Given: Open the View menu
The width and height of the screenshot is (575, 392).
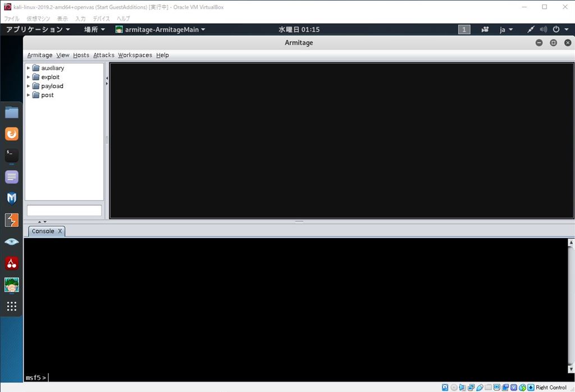Looking at the screenshot, I should point(63,55).
